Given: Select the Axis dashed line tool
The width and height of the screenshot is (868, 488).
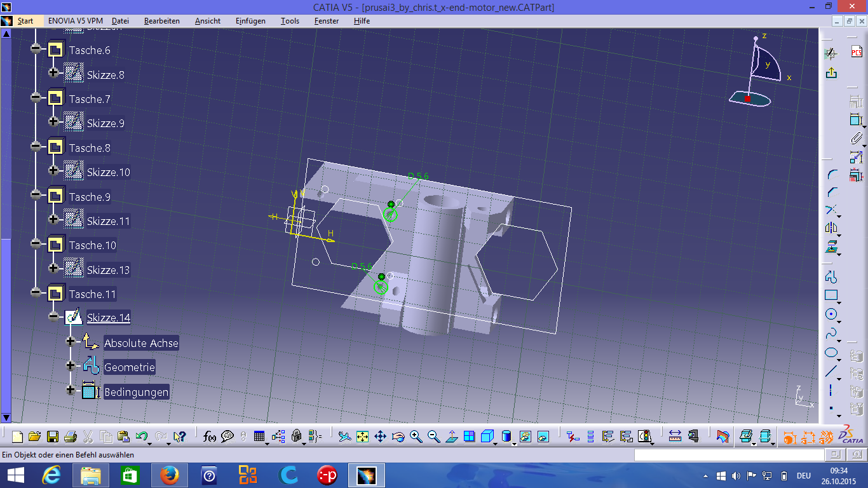Looking at the screenshot, I should [x=831, y=390].
